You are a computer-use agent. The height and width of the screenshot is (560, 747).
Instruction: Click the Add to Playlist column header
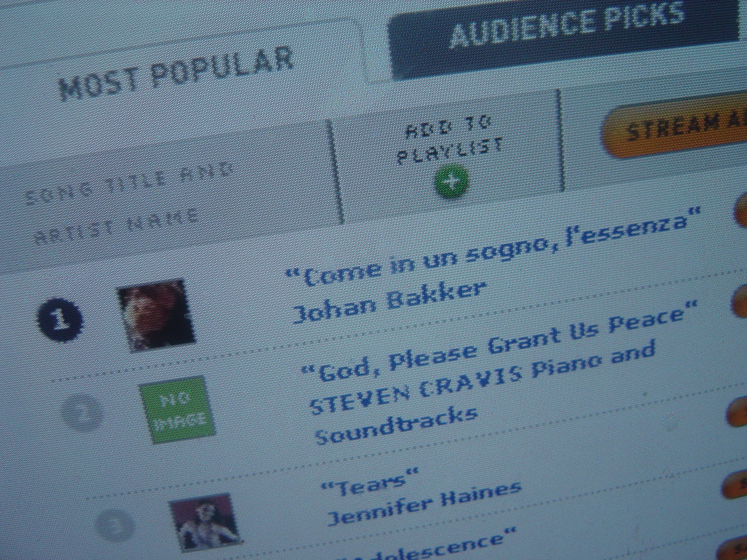pyautogui.click(x=450, y=143)
